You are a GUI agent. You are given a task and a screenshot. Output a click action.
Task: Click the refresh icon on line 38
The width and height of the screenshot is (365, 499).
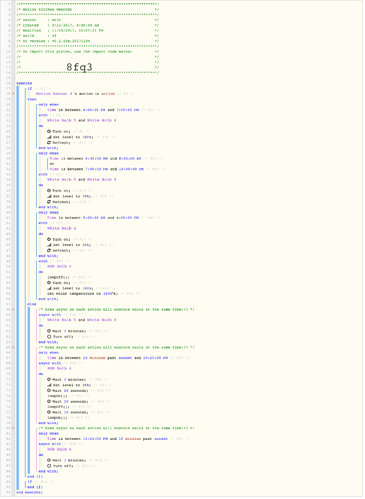(49, 202)
